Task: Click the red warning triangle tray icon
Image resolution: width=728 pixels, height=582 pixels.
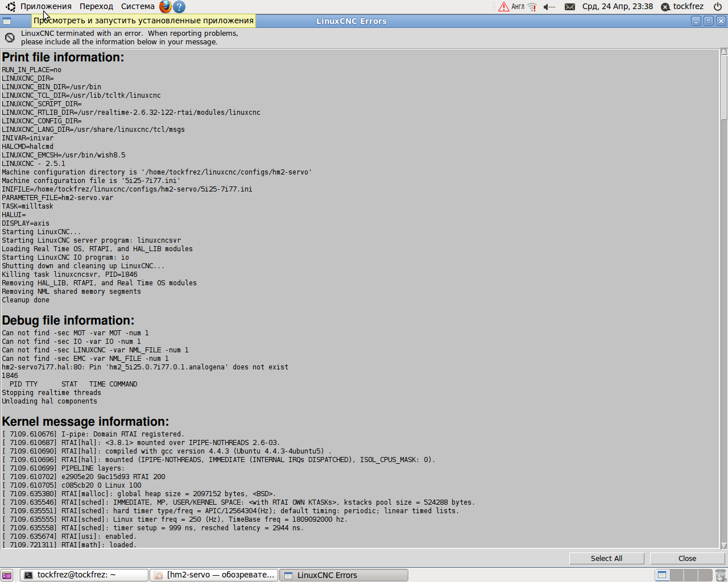Action: pos(504,7)
